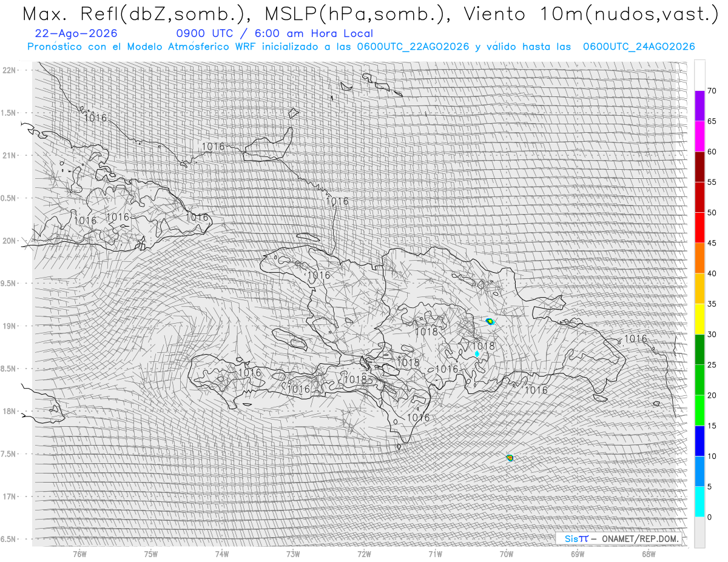Image resolution: width=728 pixels, height=562 pixels.
Task: Click the cyan 0–5 dBZ colorbar band
Action: pyautogui.click(x=699, y=501)
